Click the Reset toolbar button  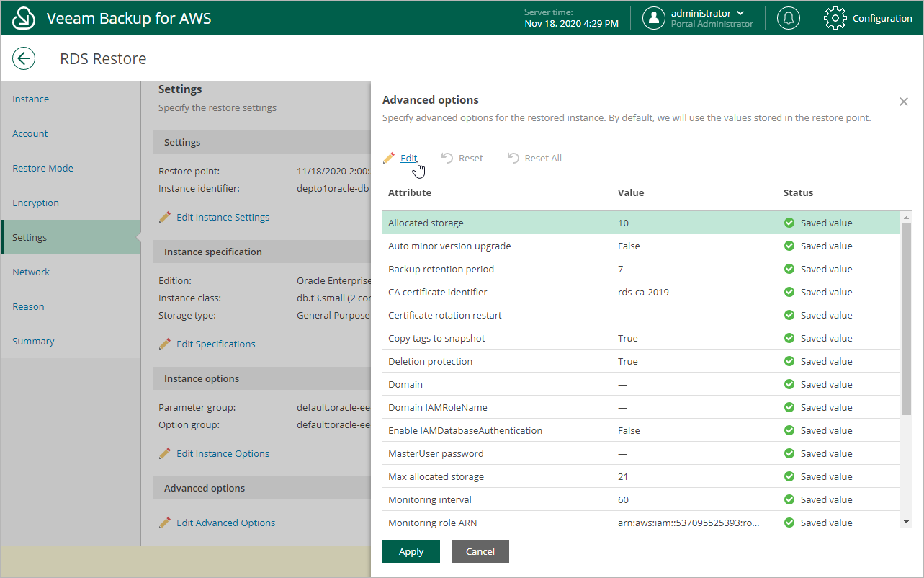click(462, 158)
